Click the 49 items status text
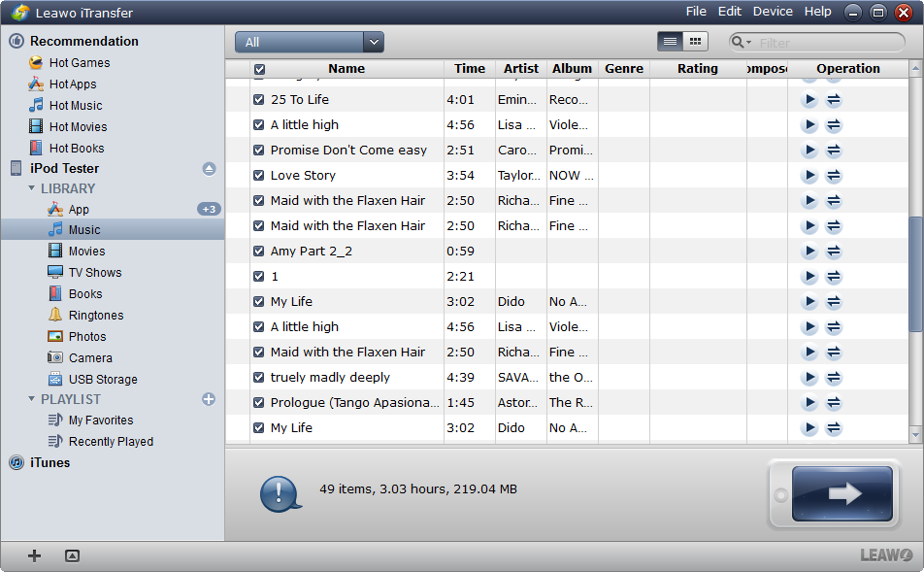The width and height of the screenshot is (924, 572). click(418, 488)
